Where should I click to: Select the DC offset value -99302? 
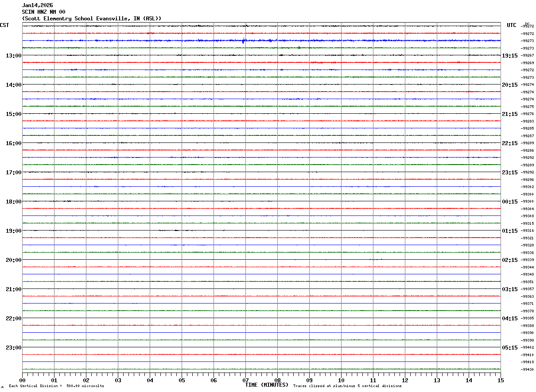tap(527, 187)
